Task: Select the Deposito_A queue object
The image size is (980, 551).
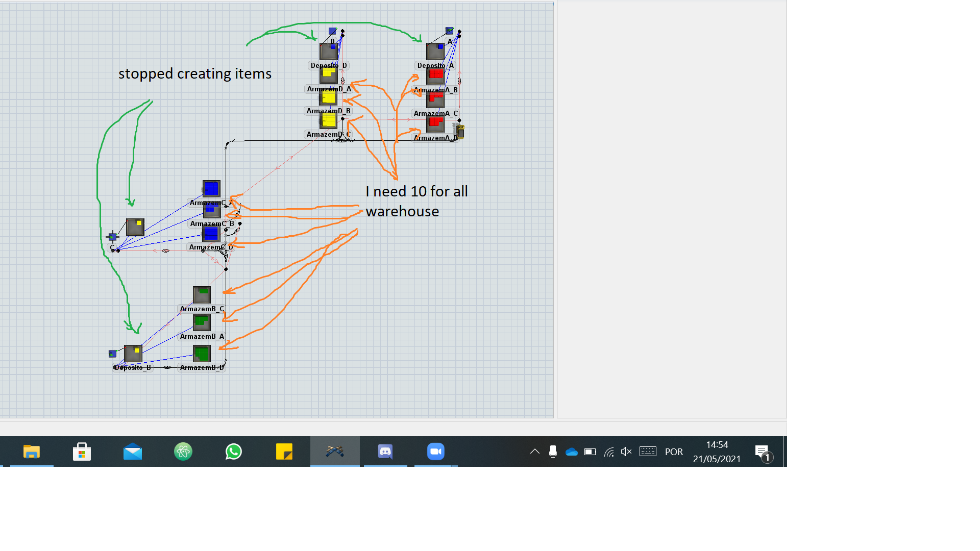Action: click(435, 52)
